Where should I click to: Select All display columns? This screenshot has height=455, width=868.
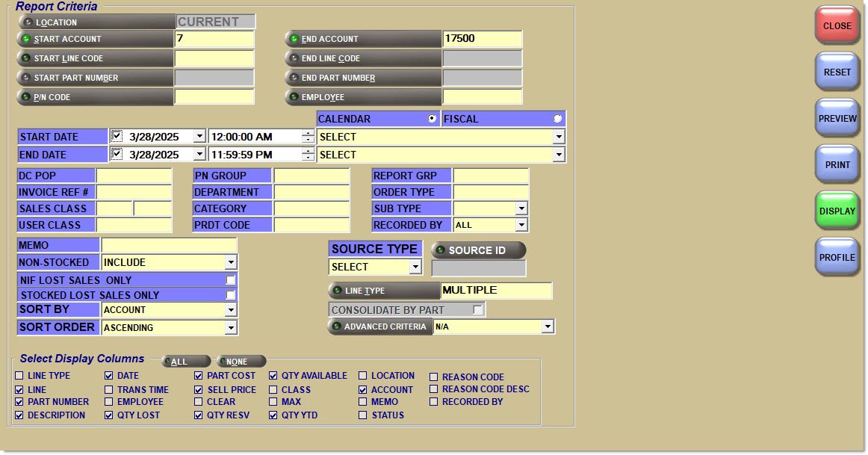(x=179, y=362)
